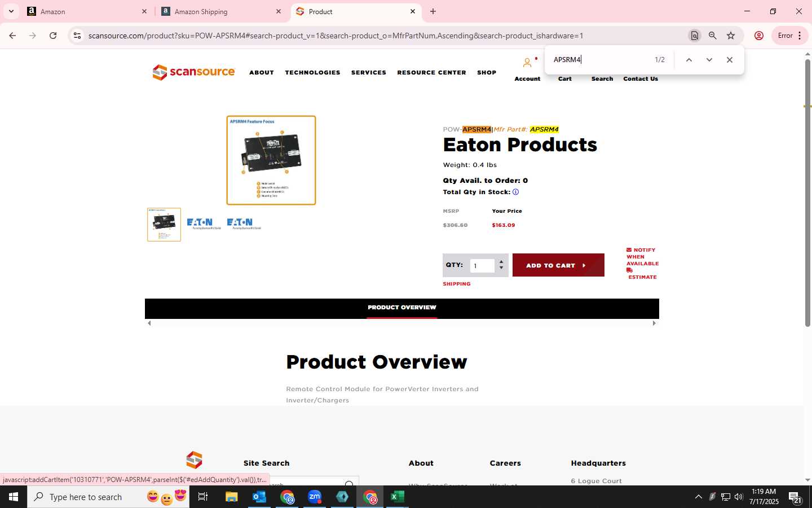Open Outlook from taskbar
This screenshot has height=508, width=812.
pyautogui.click(x=259, y=497)
